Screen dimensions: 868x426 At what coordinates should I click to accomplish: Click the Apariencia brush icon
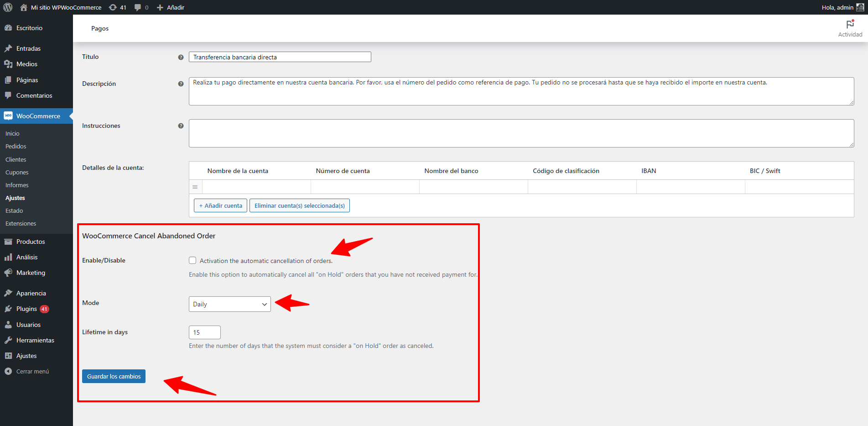(x=8, y=293)
